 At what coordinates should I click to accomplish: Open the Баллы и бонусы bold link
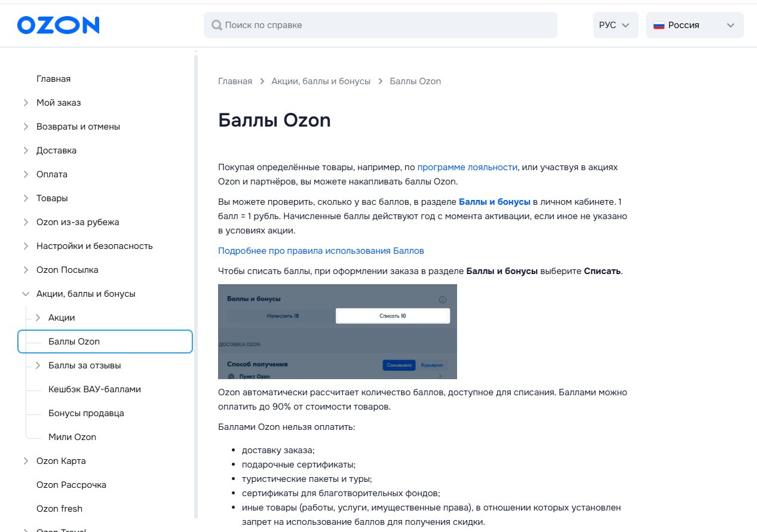click(x=494, y=202)
